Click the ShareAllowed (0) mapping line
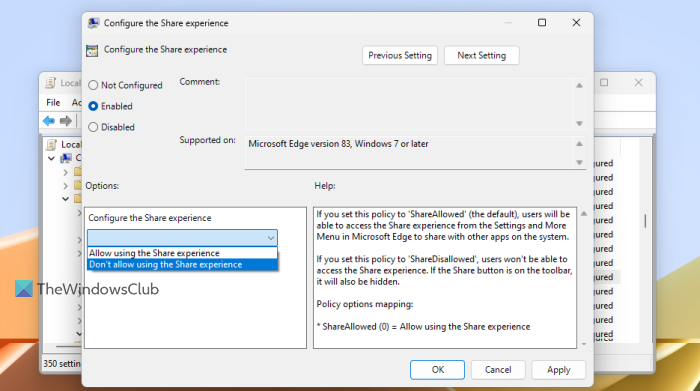 click(x=423, y=327)
